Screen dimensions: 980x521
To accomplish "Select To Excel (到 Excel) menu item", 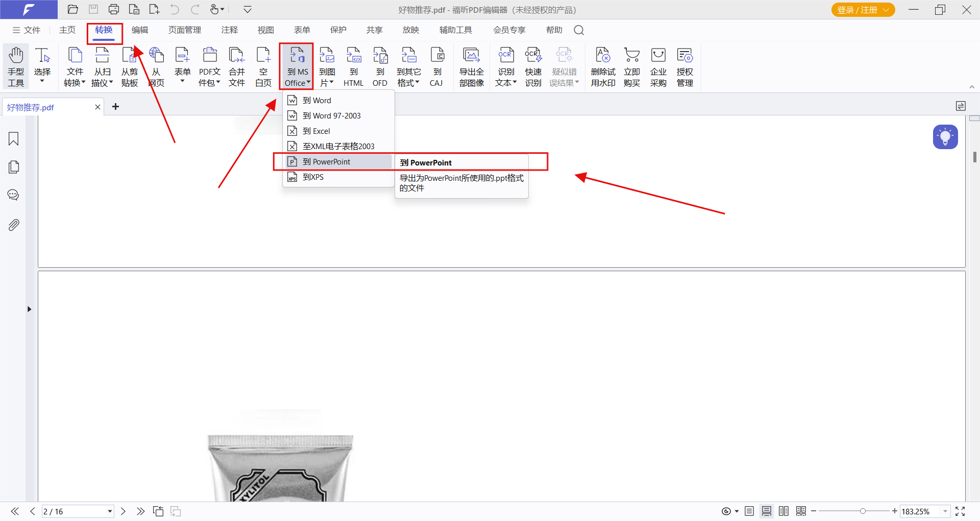I will [x=338, y=131].
